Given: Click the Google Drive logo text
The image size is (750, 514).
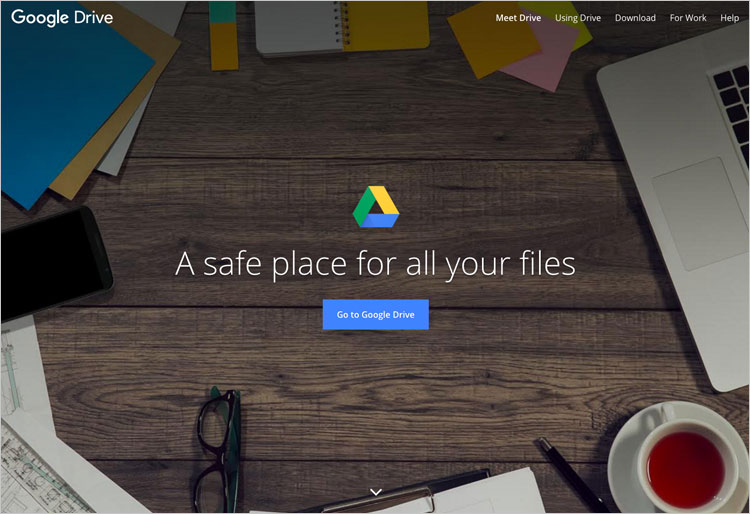Looking at the screenshot, I should [x=62, y=18].
